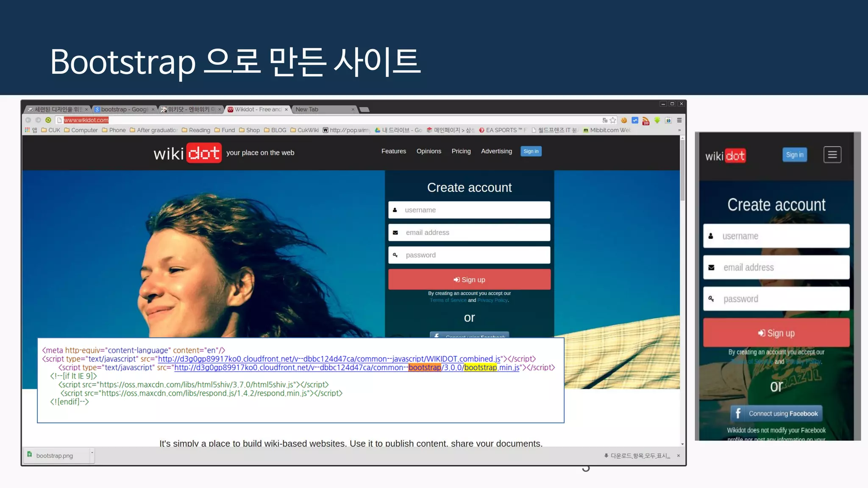Click Sign in button in desktop header
The width and height of the screenshot is (868, 488).
click(531, 151)
